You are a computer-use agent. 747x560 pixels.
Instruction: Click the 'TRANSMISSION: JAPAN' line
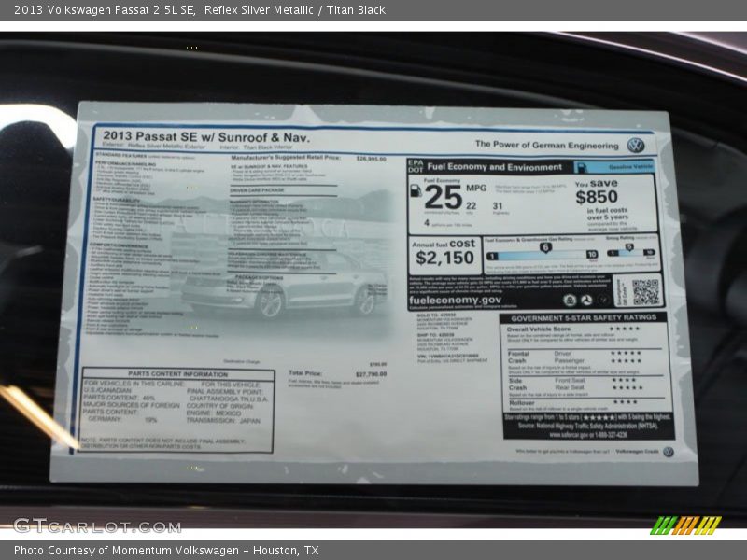223,421
